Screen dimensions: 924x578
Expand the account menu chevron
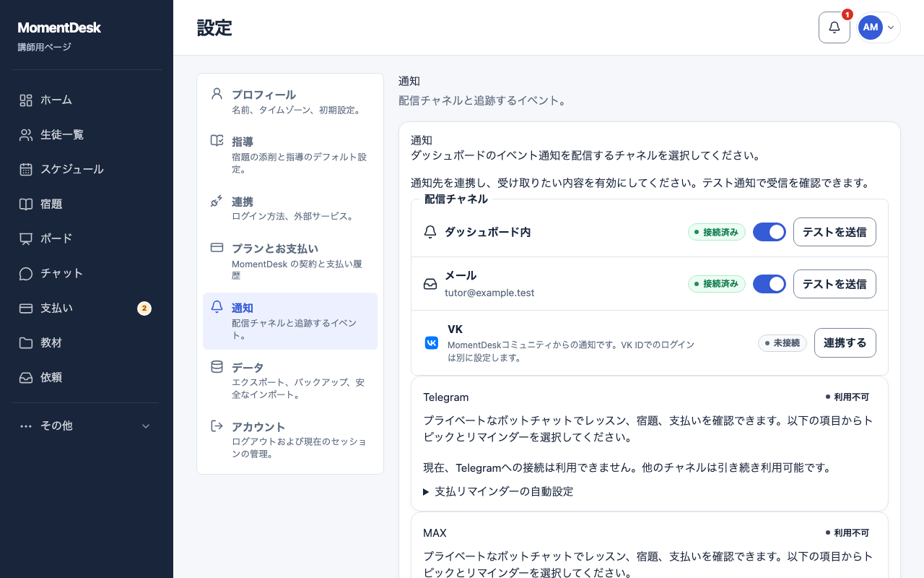891,27
